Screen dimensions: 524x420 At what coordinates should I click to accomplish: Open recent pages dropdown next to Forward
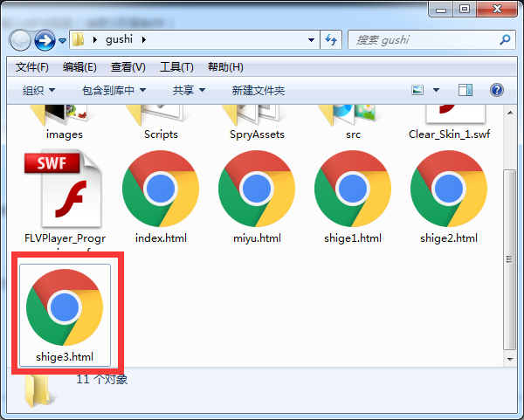[x=63, y=41]
